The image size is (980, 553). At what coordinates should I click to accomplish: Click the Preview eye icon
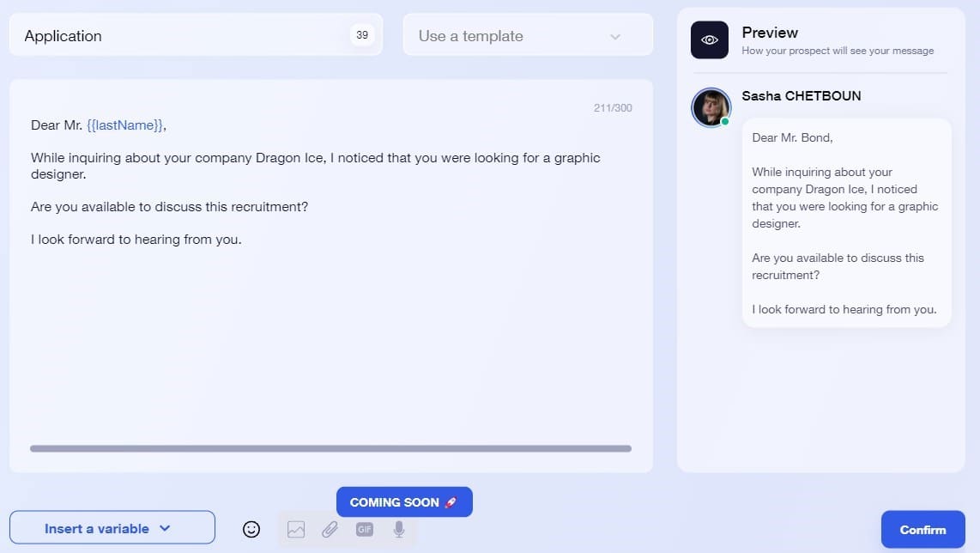point(710,39)
